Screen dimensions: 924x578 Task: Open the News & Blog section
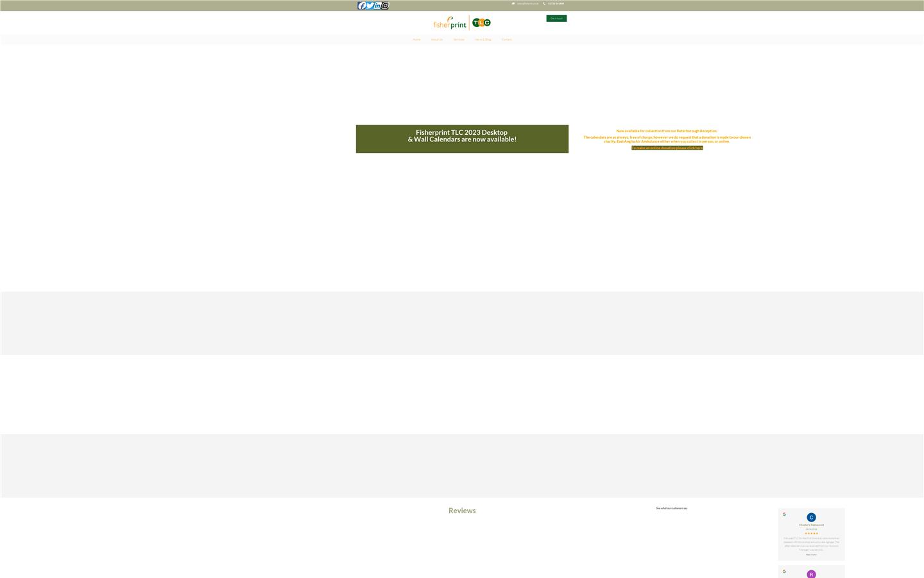pos(483,39)
